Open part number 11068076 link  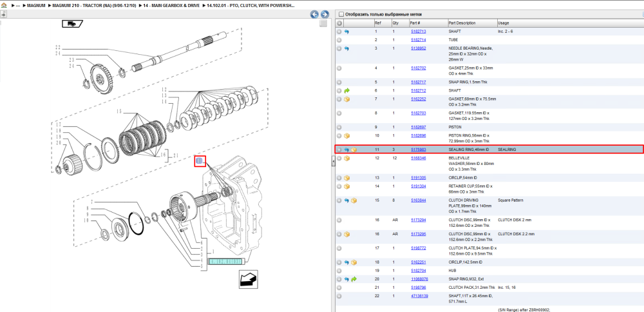(420, 279)
